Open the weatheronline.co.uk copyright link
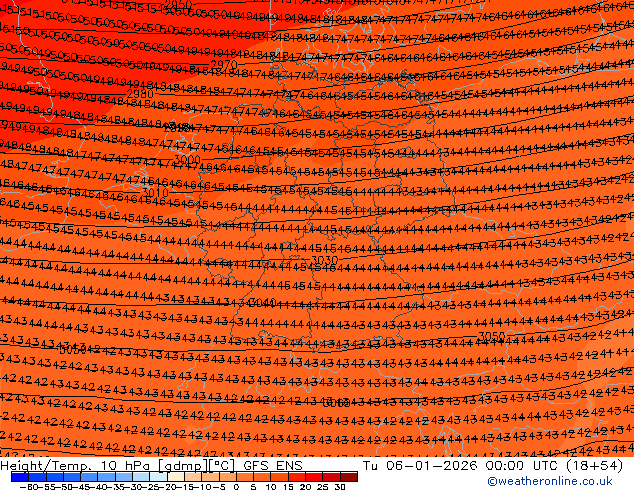634x490 pixels. click(549, 481)
